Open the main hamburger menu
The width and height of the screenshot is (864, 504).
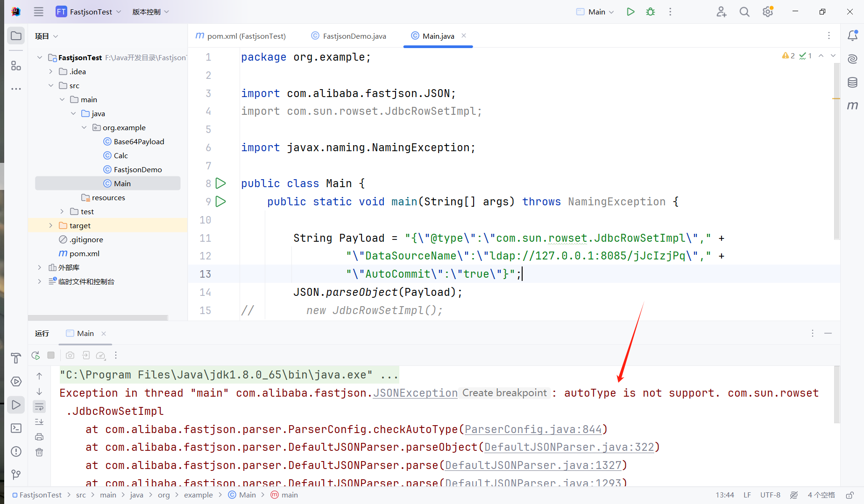[39, 12]
